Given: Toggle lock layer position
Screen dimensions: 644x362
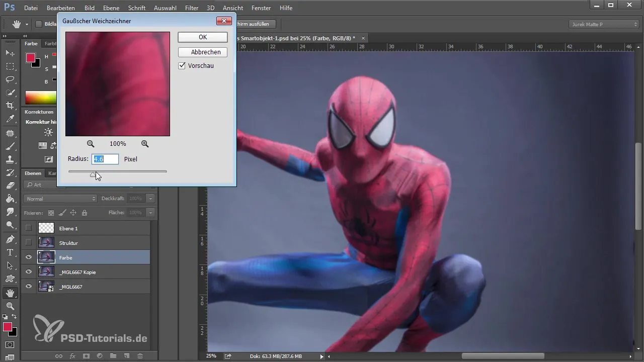Looking at the screenshot, I should (73, 213).
